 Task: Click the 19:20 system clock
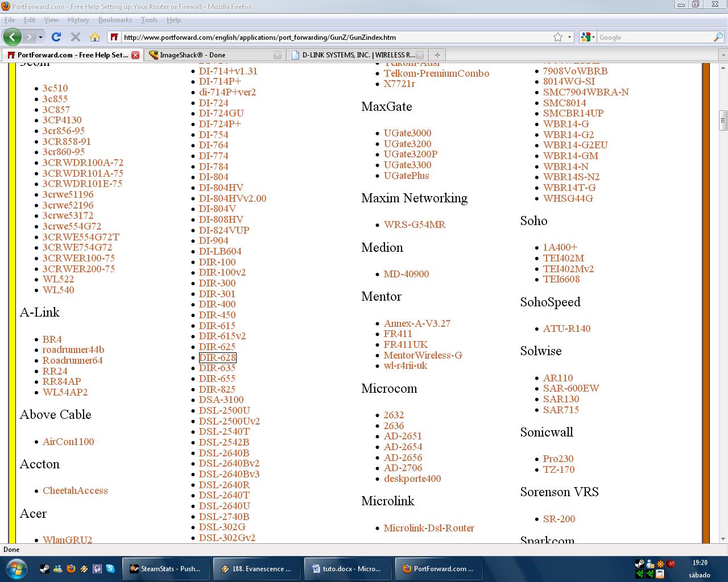tap(700, 563)
